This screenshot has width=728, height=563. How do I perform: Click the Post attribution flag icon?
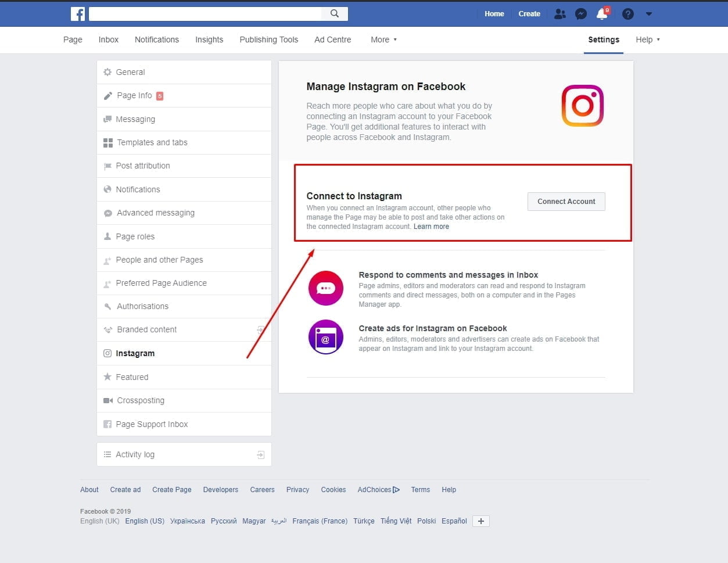pos(107,166)
